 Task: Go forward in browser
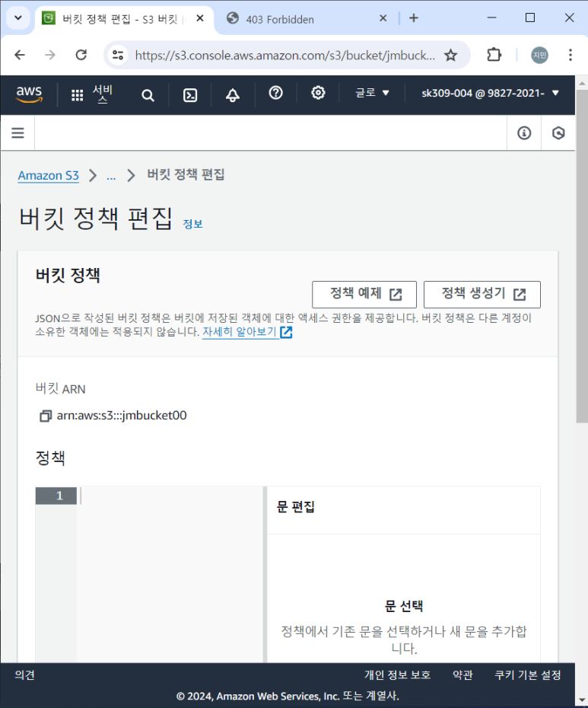(x=50, y=55)
